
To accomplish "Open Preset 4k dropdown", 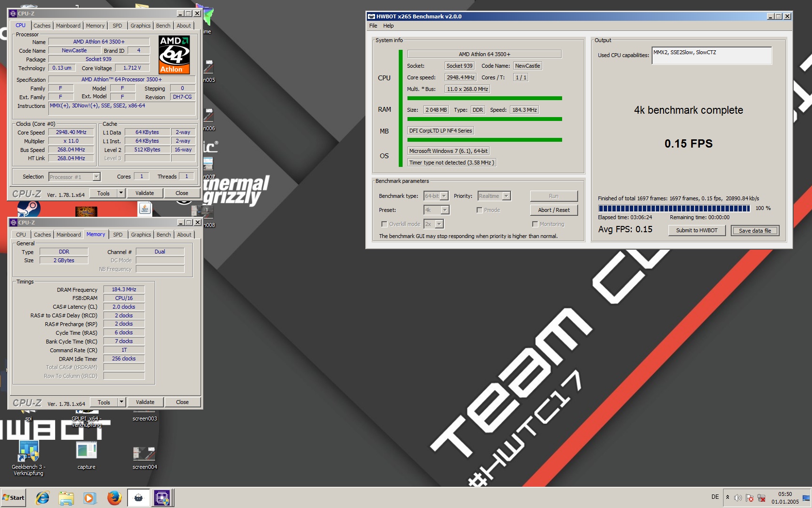I will (445, 210).
